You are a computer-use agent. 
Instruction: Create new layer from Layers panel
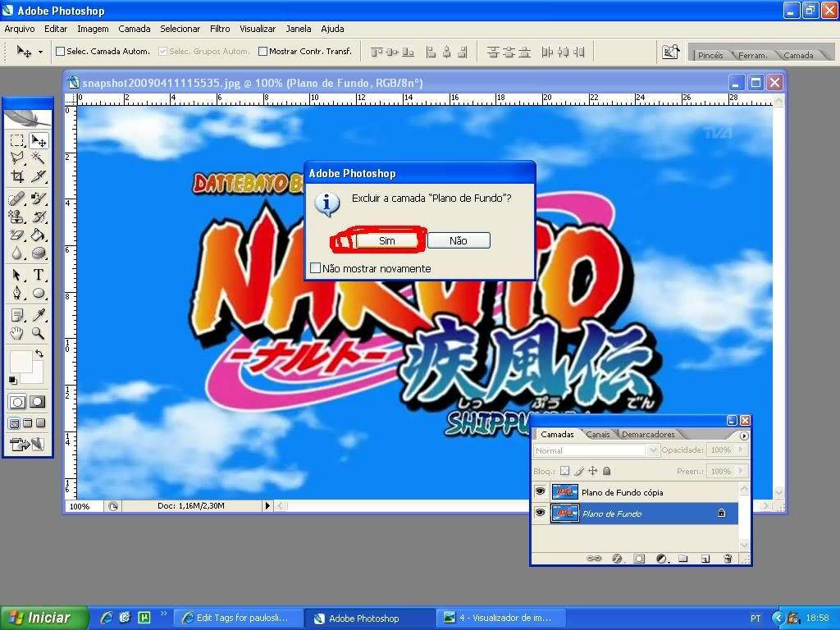coord(705,559)
